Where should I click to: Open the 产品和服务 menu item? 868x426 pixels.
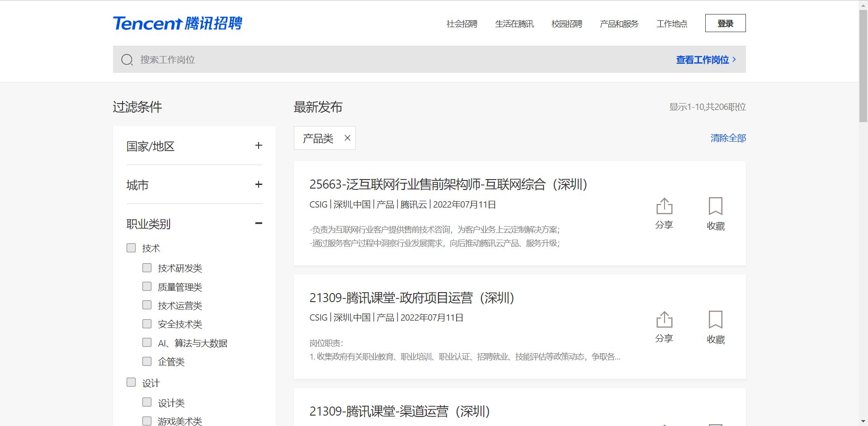click(x=619, y=24)
